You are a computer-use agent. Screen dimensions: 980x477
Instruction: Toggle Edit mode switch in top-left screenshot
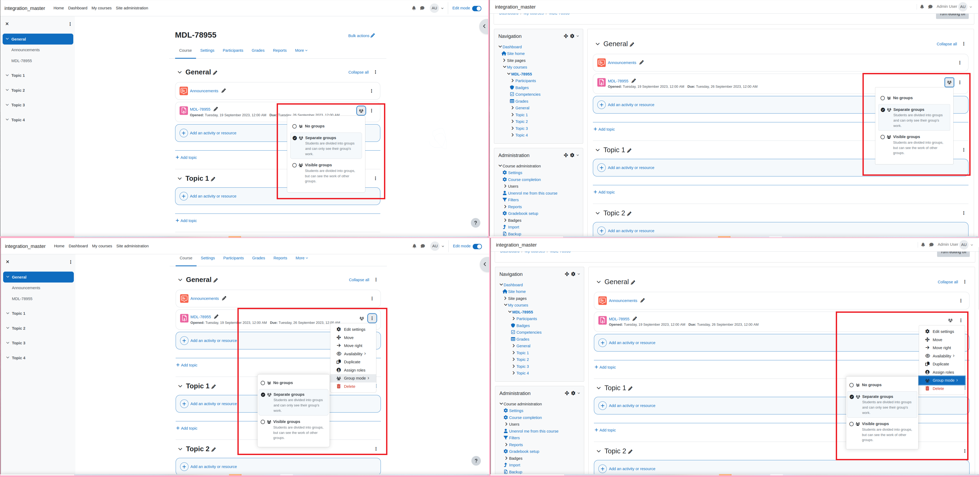[x=477, y=8]
